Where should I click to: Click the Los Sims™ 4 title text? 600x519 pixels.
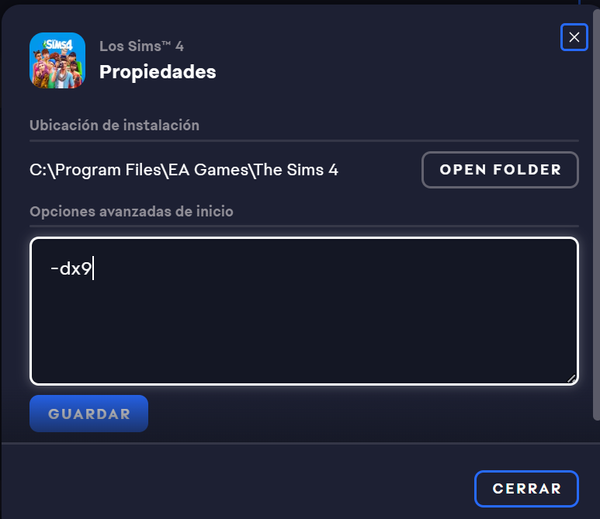point(142,46)
